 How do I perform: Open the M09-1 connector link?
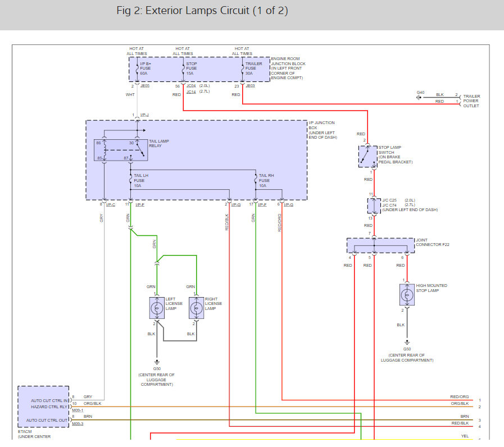(x=78, y=410)
